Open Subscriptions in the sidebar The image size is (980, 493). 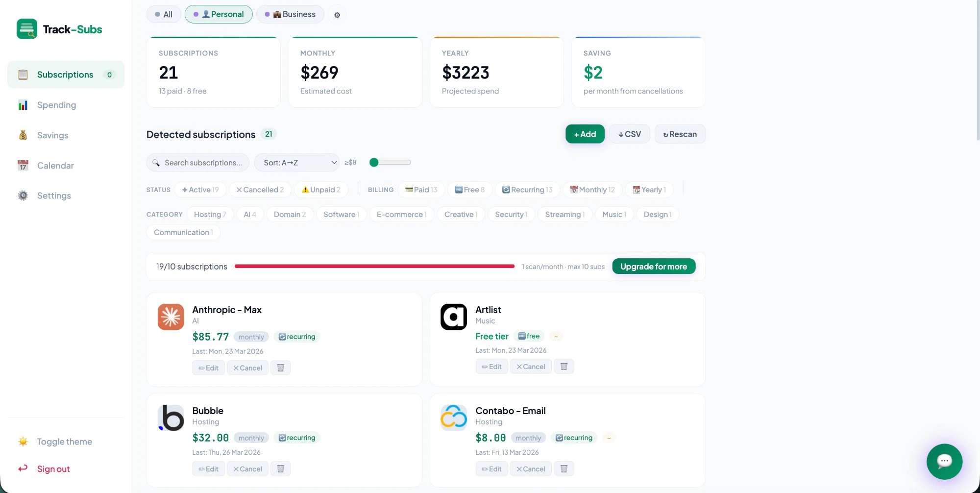(x=66, y=74)
